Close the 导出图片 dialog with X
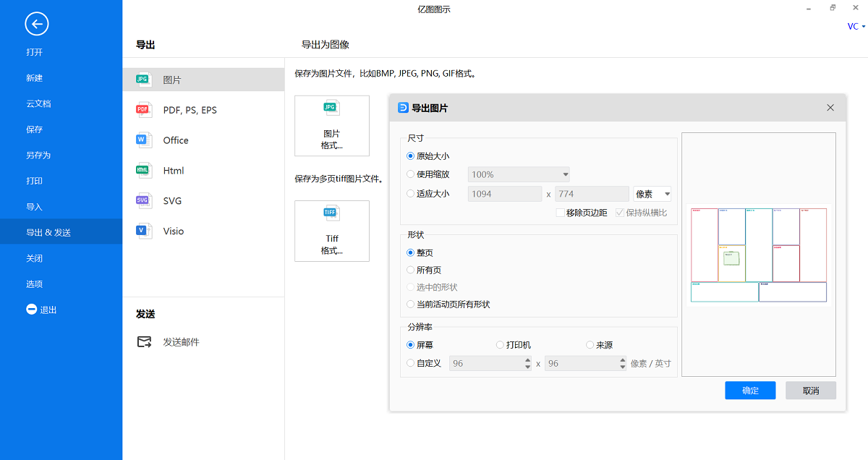Screen dimensions: 868x460 (x=830, y=108)
